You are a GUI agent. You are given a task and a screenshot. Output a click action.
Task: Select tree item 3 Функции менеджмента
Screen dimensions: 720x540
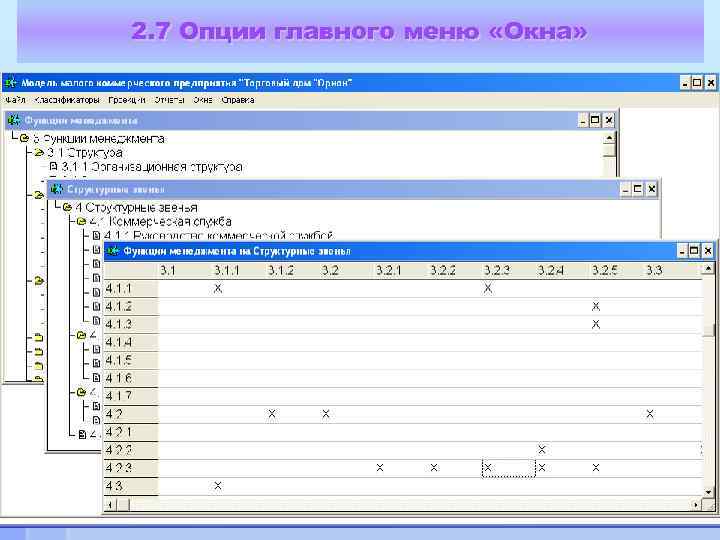99,139
